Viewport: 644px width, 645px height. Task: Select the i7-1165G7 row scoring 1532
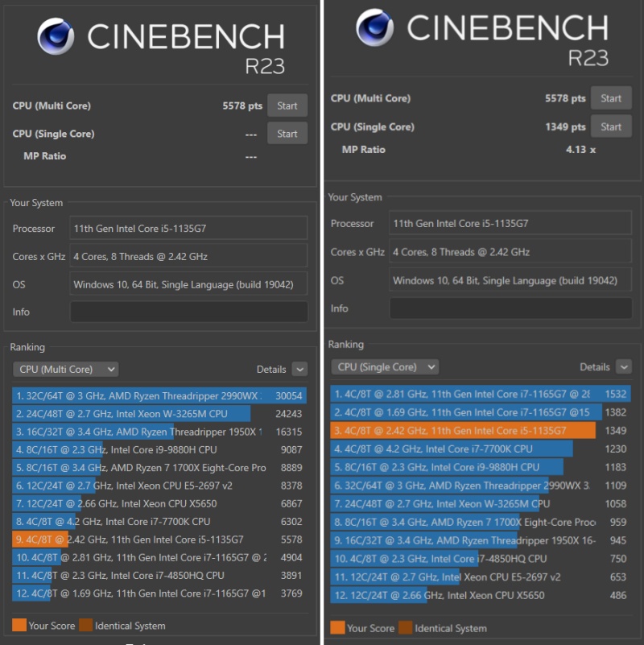[481, 394]
